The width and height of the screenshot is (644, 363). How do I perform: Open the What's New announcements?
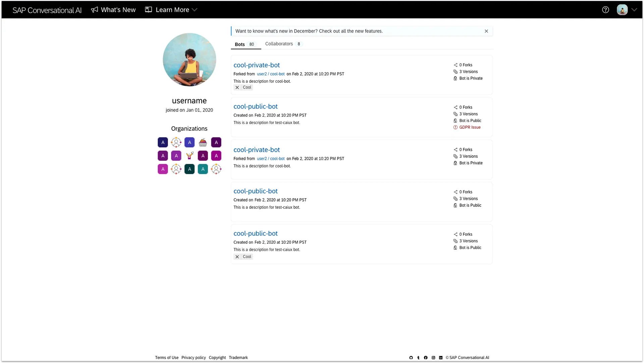(x=113, y=10)
